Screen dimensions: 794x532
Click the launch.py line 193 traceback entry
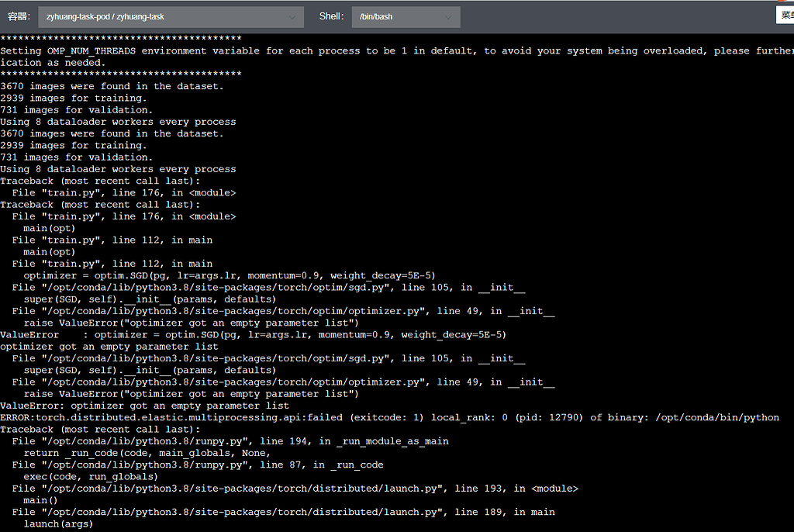(x=295, y=489)
